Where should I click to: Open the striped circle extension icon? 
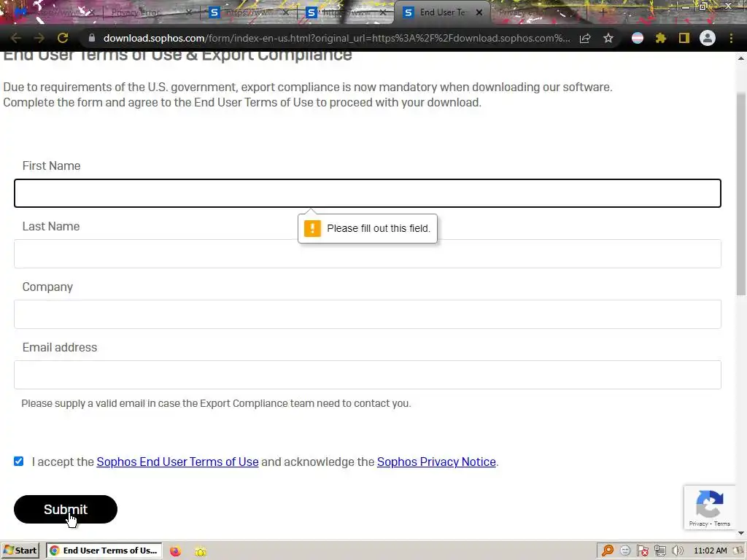point(638,38)
